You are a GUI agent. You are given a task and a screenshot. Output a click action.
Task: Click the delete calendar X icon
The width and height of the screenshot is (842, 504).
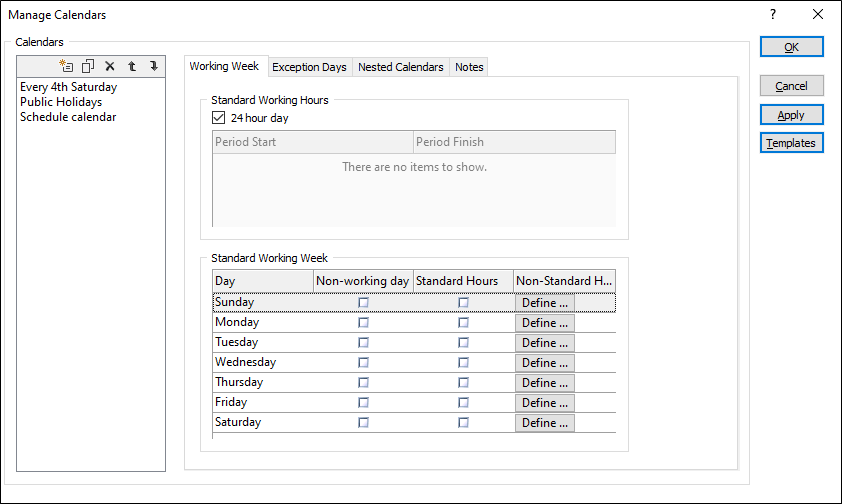click(110, 66)
